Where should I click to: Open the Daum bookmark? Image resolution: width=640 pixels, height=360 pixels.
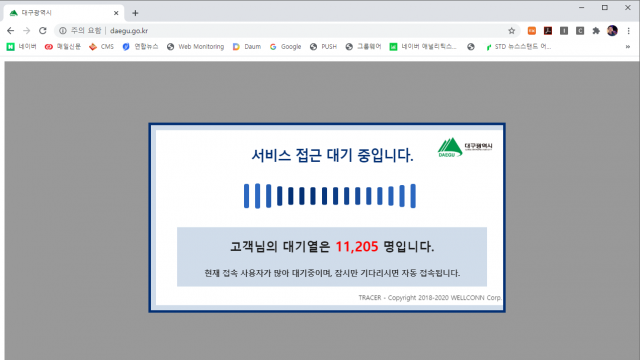pos(247,47)
